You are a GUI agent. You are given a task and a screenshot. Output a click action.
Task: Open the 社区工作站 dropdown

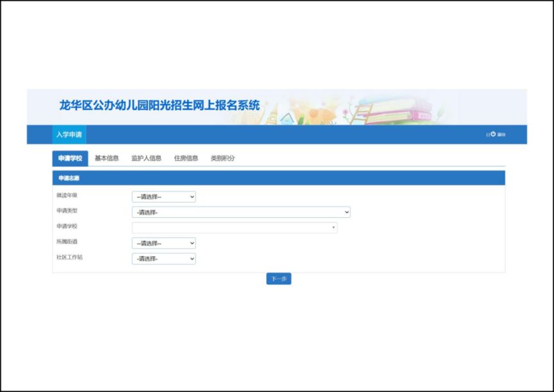[x=164, y=259]
